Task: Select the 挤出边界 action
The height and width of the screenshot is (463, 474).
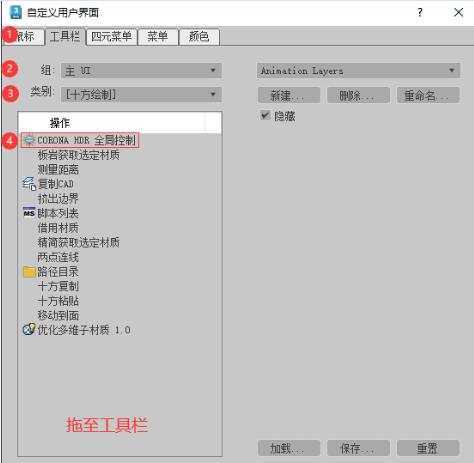Action: pyautogui.click(x=58, y=199)
